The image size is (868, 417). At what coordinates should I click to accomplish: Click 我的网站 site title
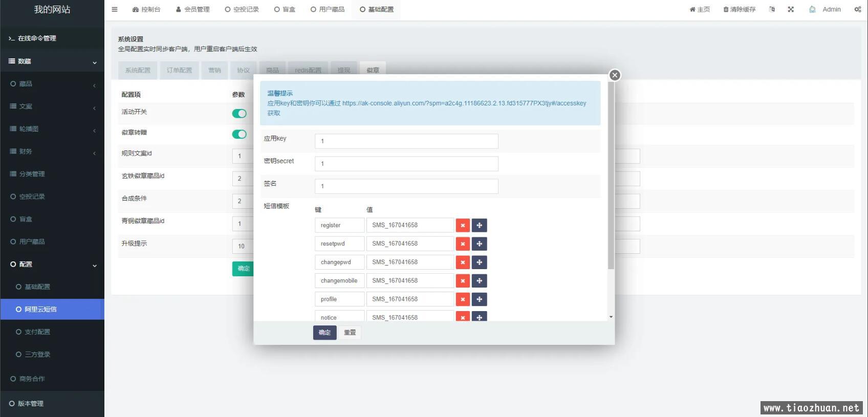coord(52,10)
